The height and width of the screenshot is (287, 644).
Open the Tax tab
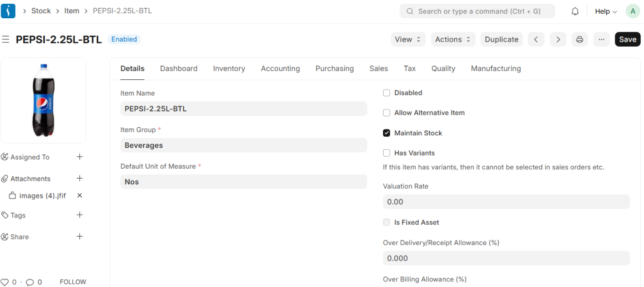[x=409, y=69]
